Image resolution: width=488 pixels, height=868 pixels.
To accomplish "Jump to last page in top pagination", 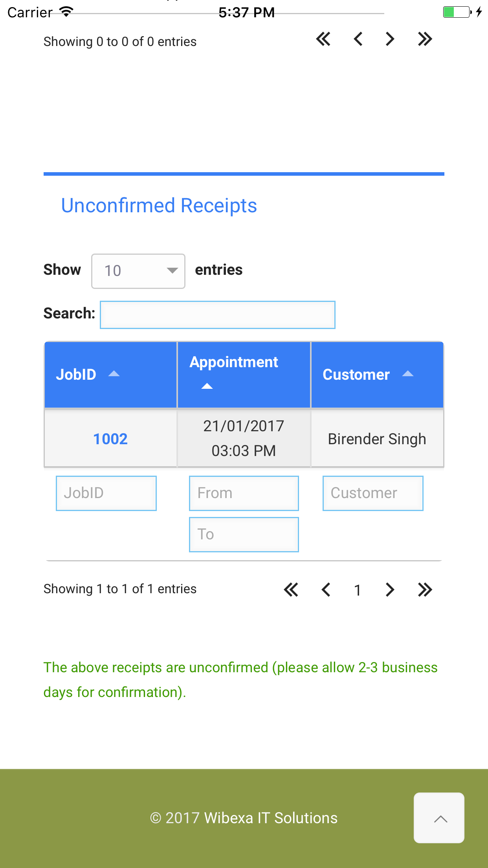I will tap(425, 39).
